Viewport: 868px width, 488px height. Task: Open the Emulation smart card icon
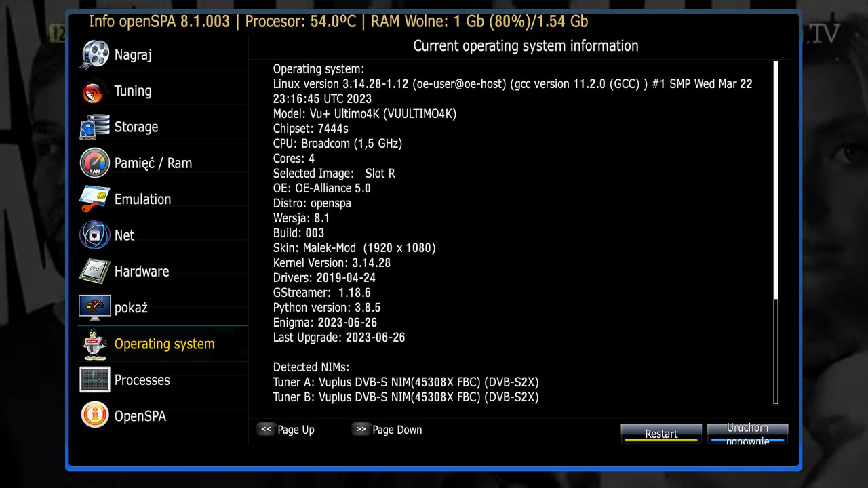[95, 199]
